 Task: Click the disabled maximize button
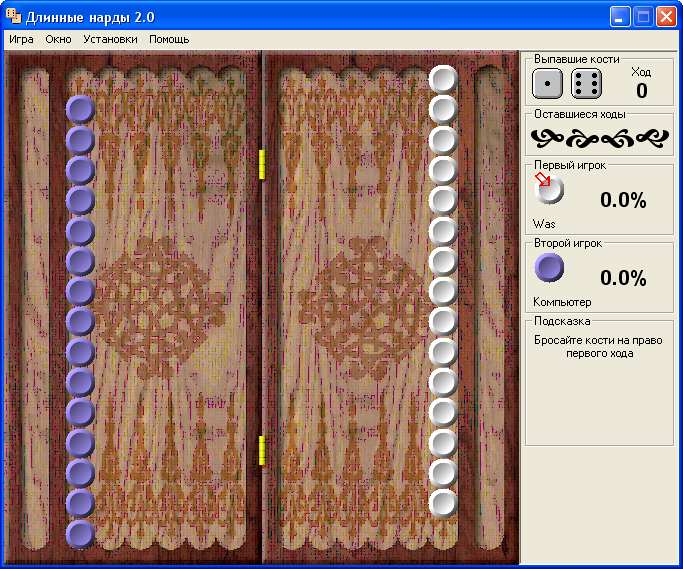[x=643, y=17]
